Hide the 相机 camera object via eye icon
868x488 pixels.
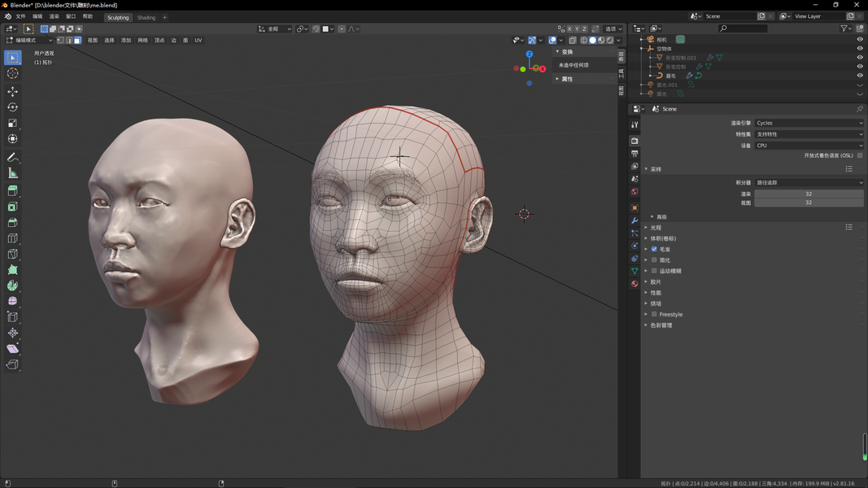859,39
